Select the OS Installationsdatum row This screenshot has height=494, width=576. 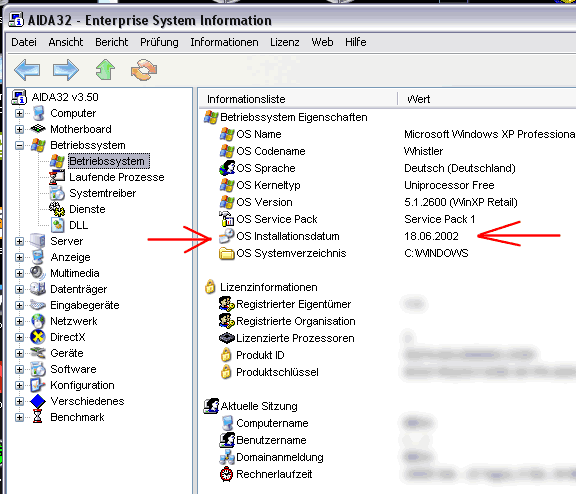coord(288,236)
